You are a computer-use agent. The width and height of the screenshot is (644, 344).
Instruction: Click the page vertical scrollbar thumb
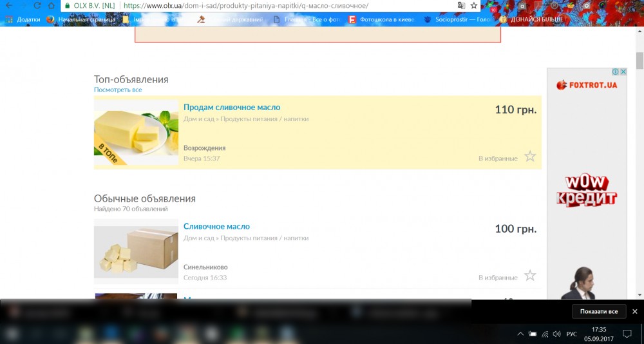click(639, 60)
